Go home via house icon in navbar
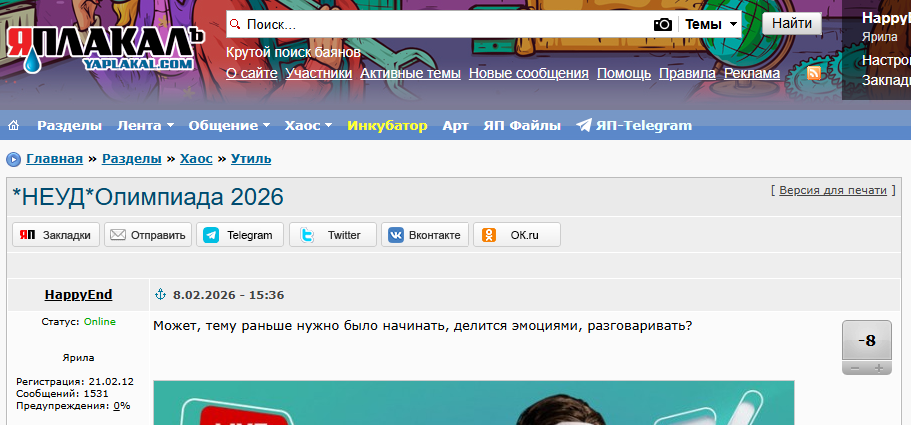 (13, 125)
